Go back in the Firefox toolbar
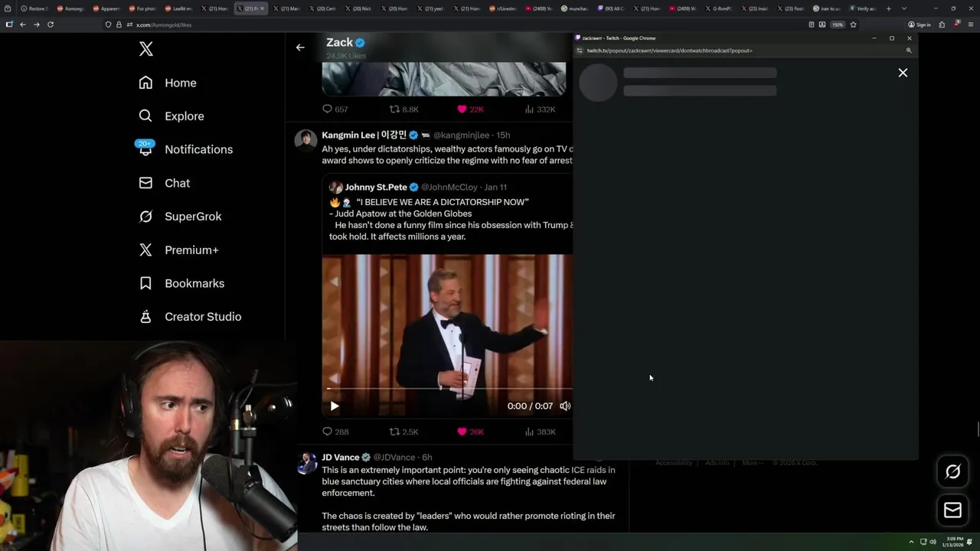 [x=23, y=24]
